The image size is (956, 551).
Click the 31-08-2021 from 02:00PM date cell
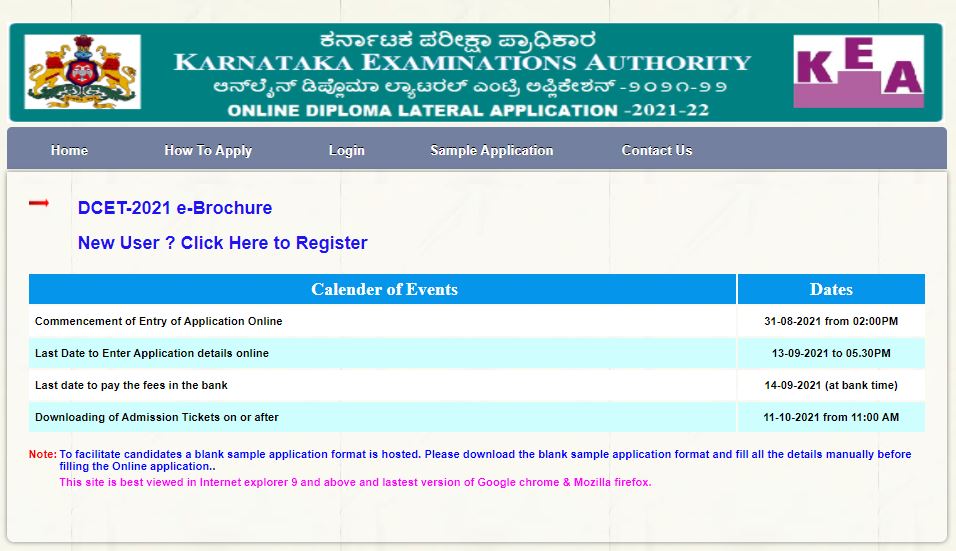coord(831,321)
